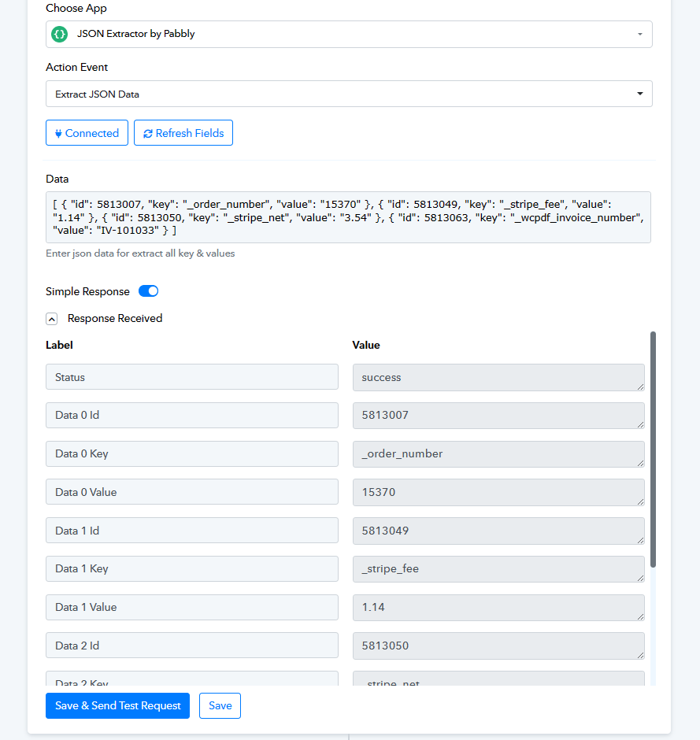The height and width of the screenshot is (740, 700).
Task: Click the Save button
Action: pyautogui.click(x=220, y=705)
